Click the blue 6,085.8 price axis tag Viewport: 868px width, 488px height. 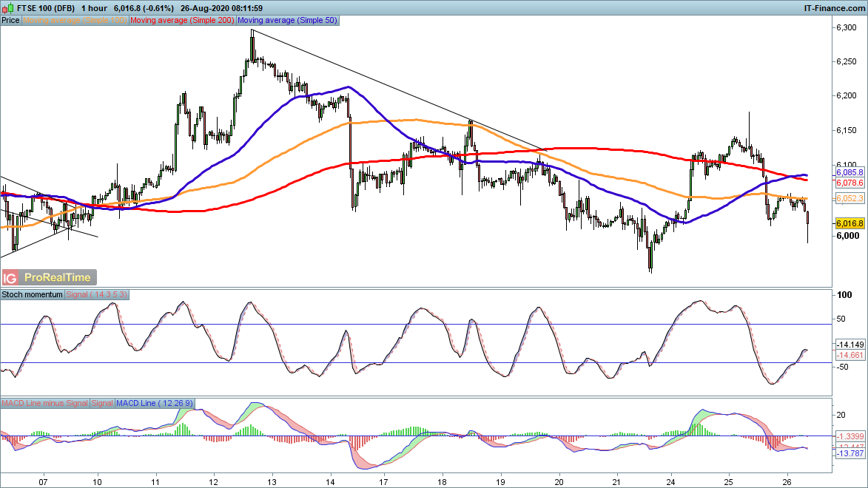(x=850, y=173)
